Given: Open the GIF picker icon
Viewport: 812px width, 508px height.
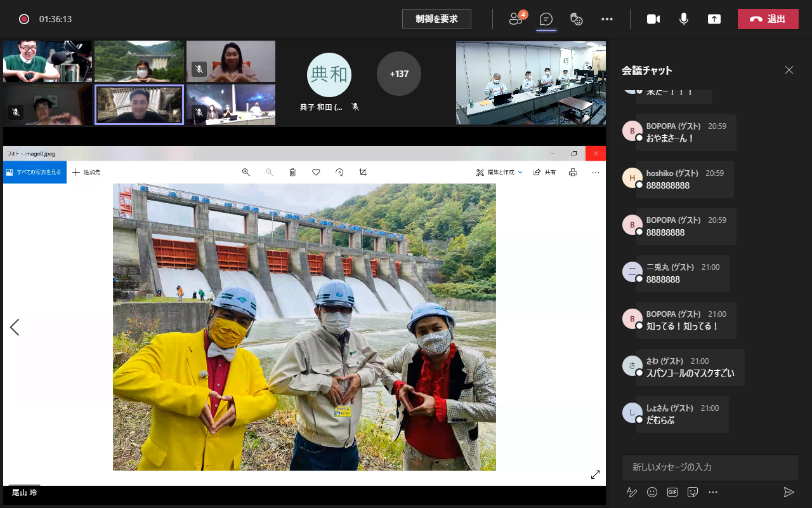Looking at the screenshot, I should [672, 492].
